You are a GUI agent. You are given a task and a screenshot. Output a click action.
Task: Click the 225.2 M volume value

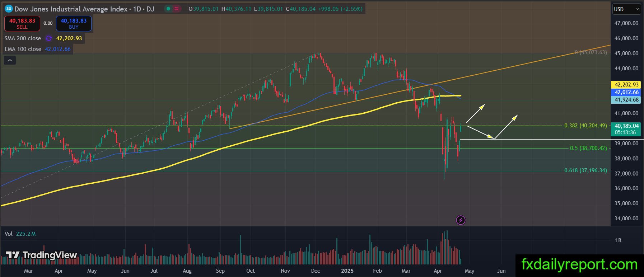(26, 234)
